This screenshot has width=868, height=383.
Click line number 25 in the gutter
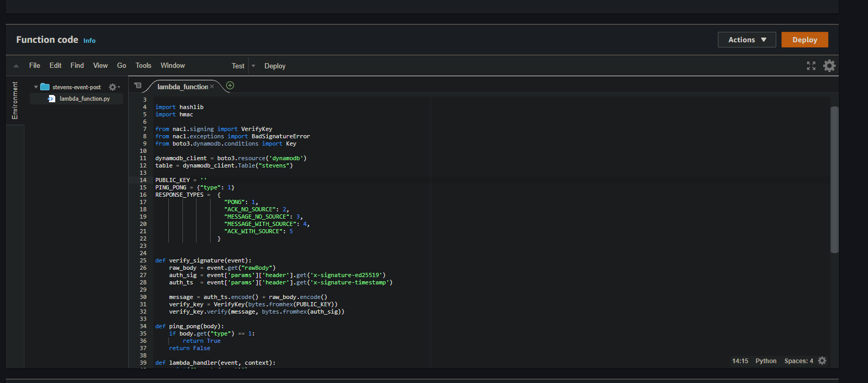(143, 260)
